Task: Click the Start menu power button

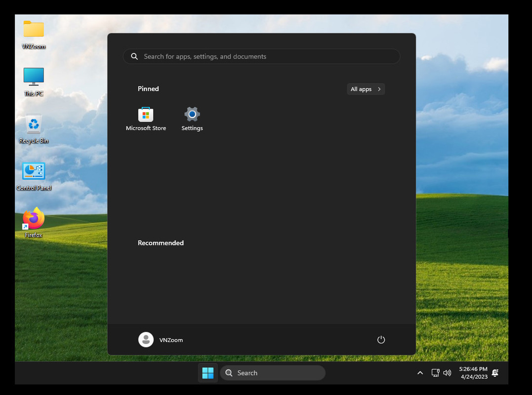Action: click(381, 340)
